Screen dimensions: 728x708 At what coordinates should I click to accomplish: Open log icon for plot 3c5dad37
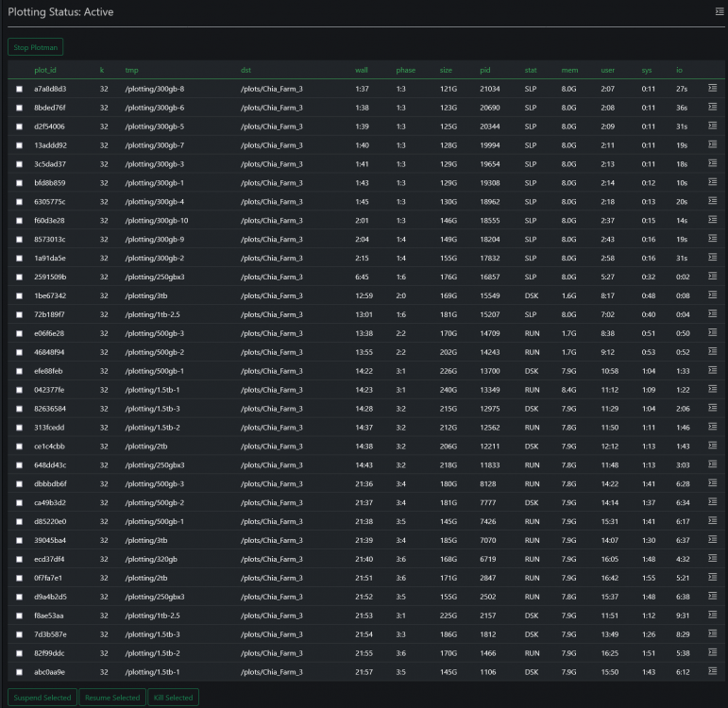pos(712,163)
